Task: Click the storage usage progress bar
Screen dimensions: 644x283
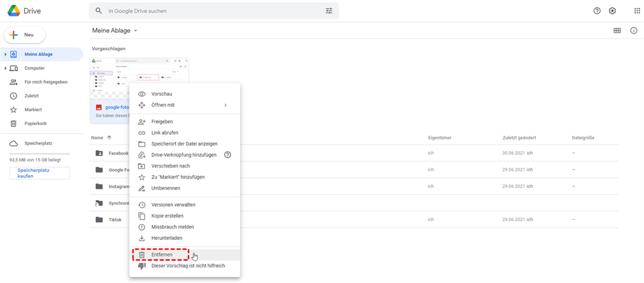Action: click(x=40, y=154)
